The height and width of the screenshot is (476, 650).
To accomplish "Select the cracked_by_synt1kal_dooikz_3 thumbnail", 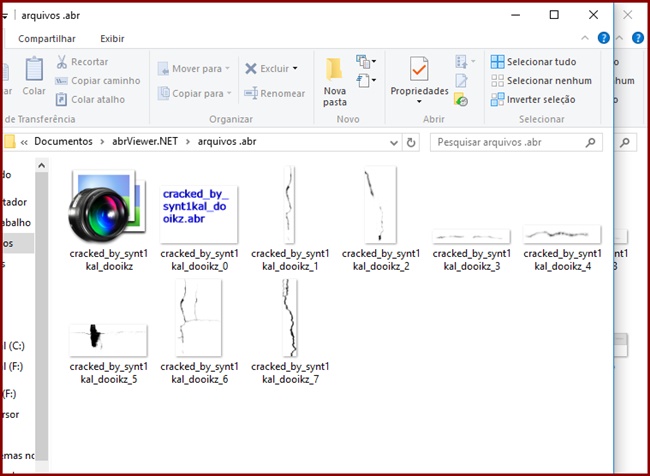I will 471,236.
